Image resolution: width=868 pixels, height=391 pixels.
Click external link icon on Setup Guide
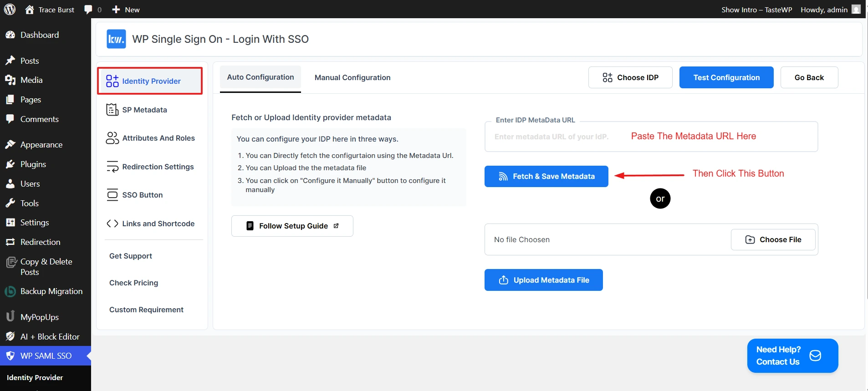[x=336, y=226]
